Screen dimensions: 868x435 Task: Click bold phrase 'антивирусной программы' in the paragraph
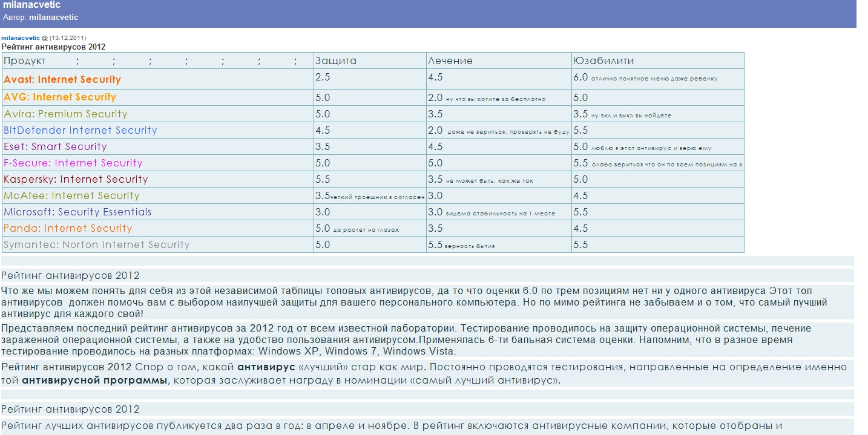pos(94,381)
